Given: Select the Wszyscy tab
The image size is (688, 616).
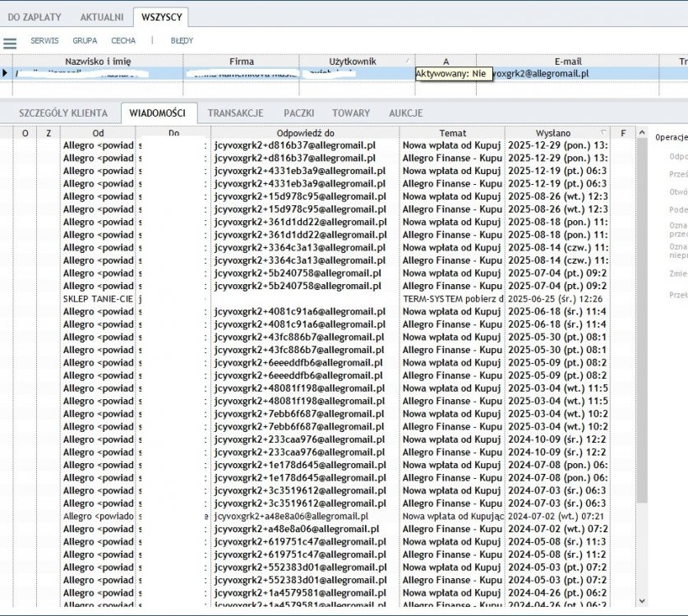Looking at the screenshot, I should (x=162, y=16).
